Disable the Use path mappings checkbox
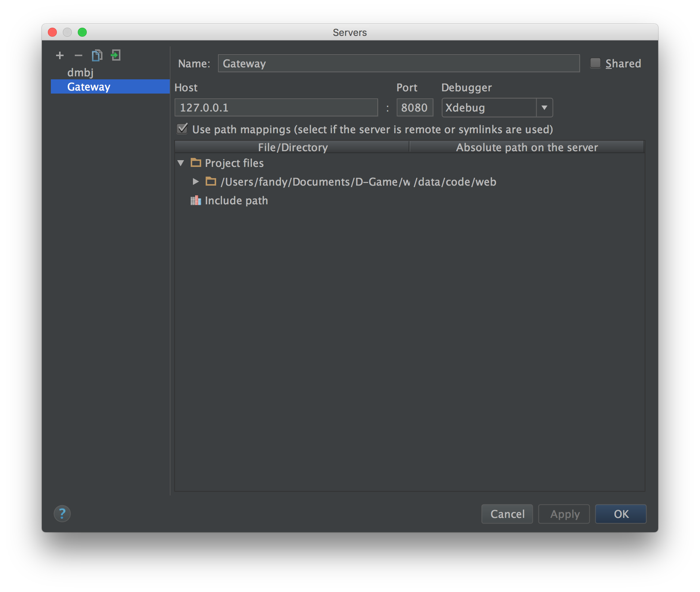The width and height of the screenshot is (700, 592). click(x=182, y=129)
